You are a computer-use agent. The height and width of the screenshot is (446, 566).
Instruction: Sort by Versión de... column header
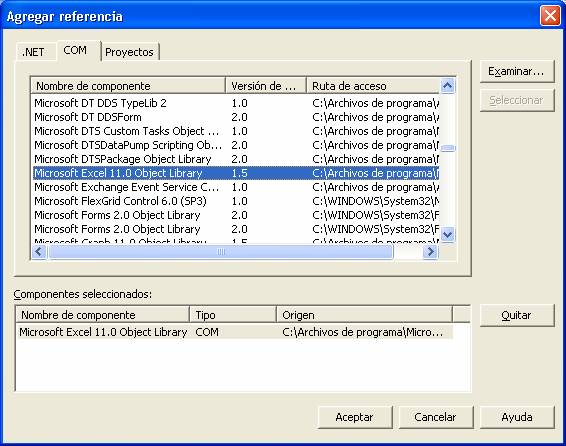coord(266,86)
